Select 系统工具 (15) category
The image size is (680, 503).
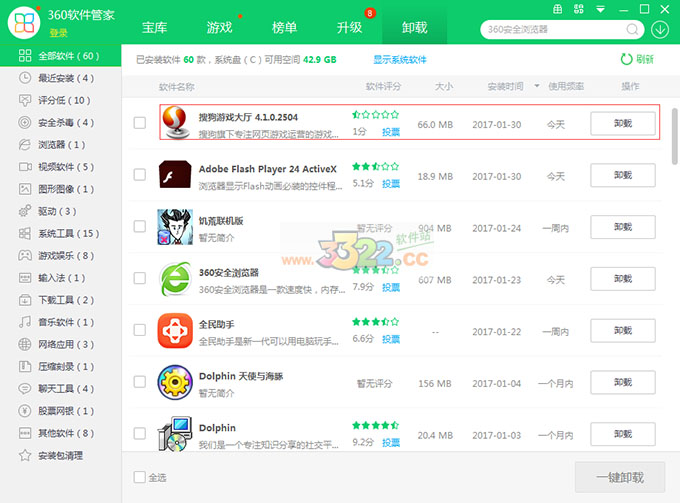pyautogui.click(x=59, y=233)
